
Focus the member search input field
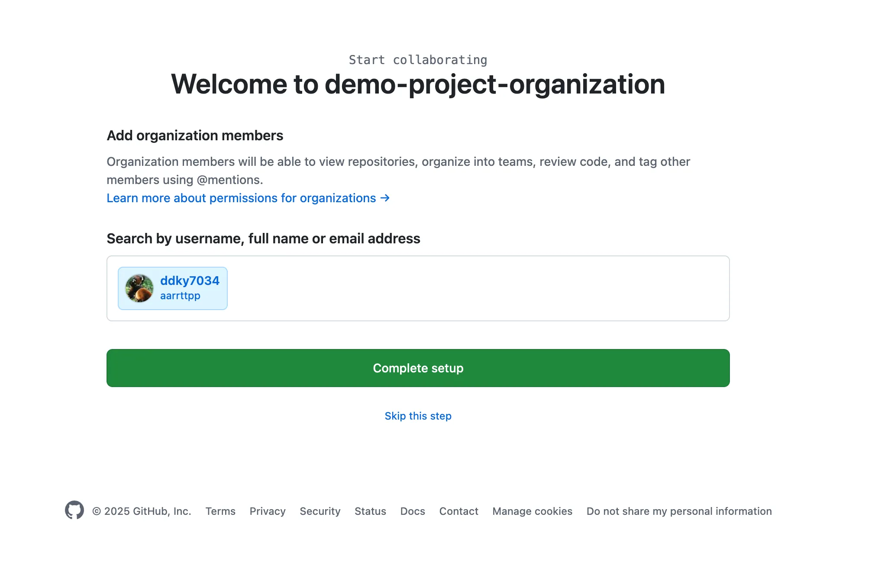[x=476, y=288]
